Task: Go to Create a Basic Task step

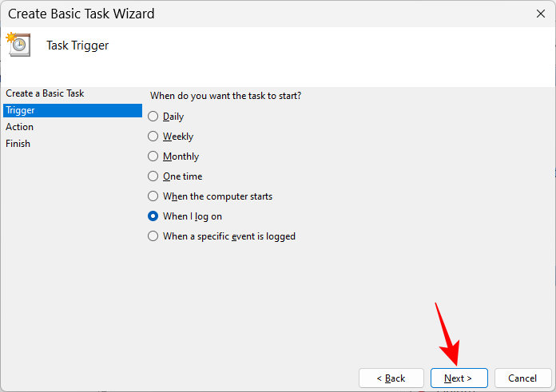Action: coord(45,93)
